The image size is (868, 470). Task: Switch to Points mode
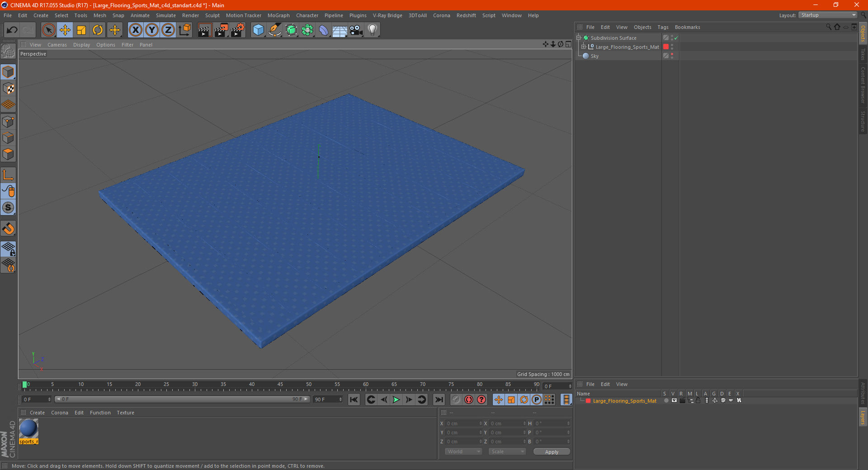pyautogui.click(x=8, y=122)
